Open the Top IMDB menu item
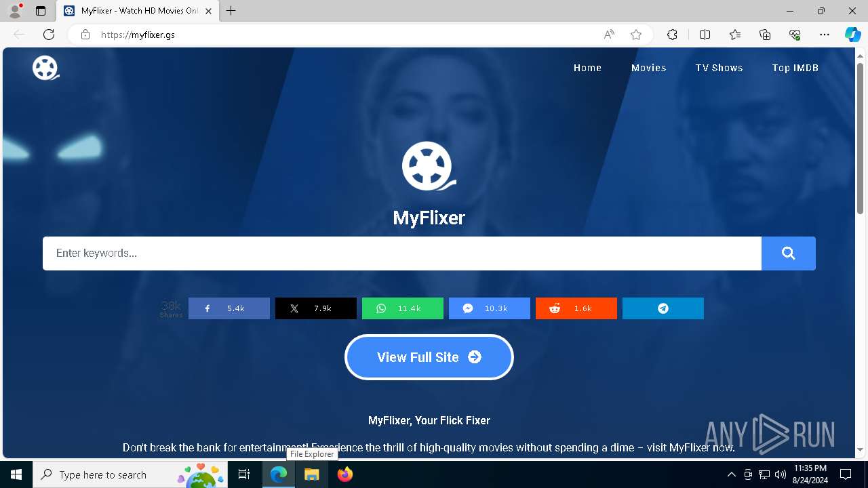Screen dimensions: 868x488 (795, 68)
